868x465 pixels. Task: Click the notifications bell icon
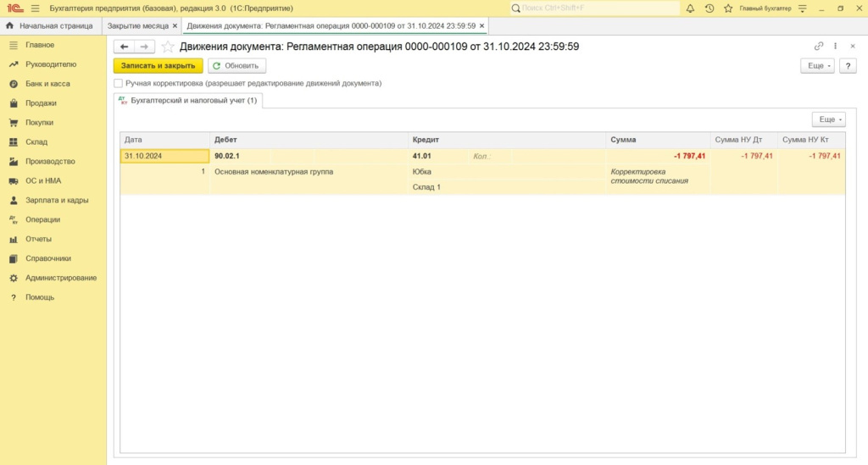click(x=690, y=8)
